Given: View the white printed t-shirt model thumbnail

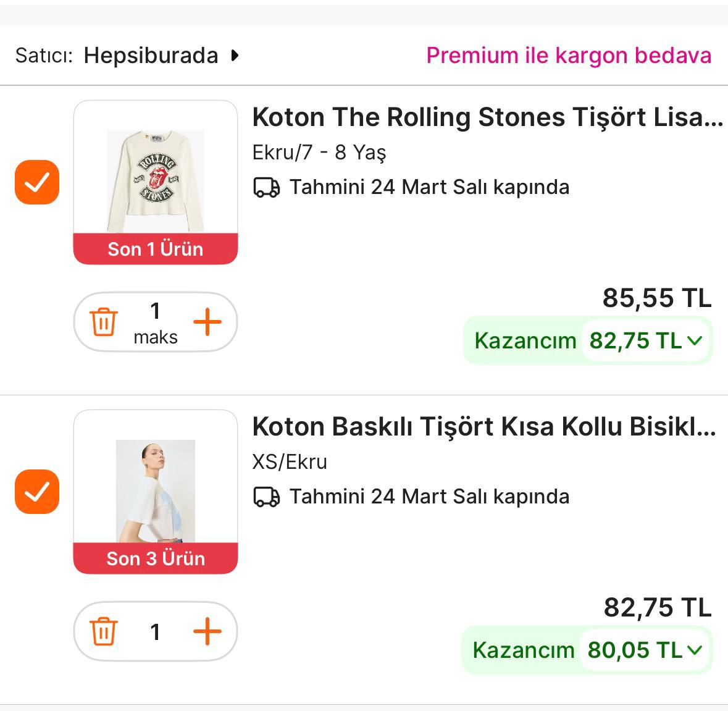Looking at the screenshot, I should [156, 490].
